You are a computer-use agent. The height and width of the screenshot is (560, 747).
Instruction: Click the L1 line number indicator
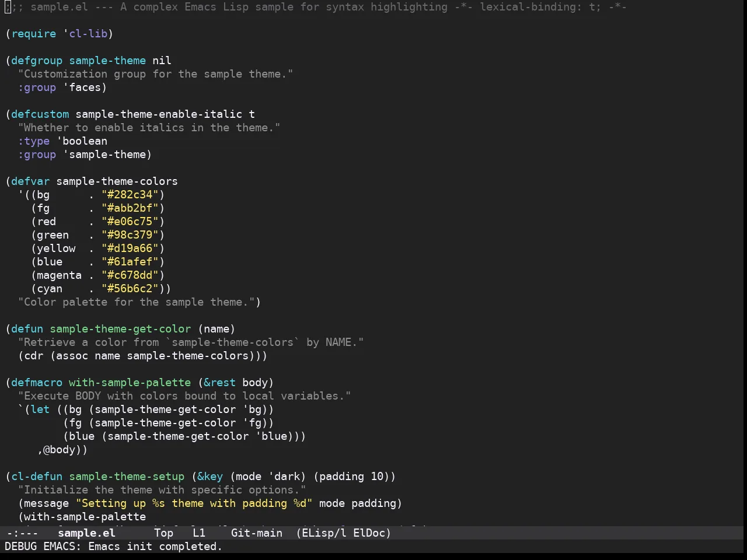pyautogui.click(x=199, y=533)
